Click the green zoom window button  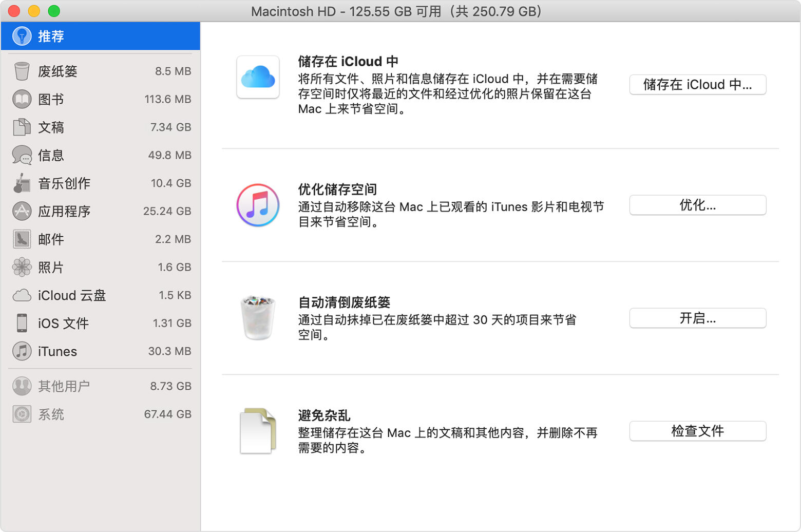coord(53,11)
